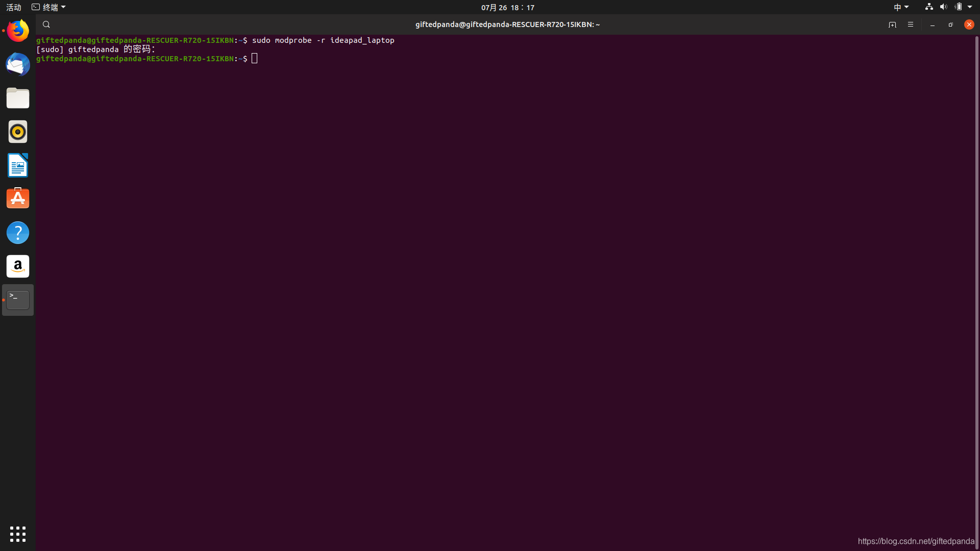Viewport: 980px width, 551px height.
Task: Open the volume indicator icon
Action: [x=943, y=7]
